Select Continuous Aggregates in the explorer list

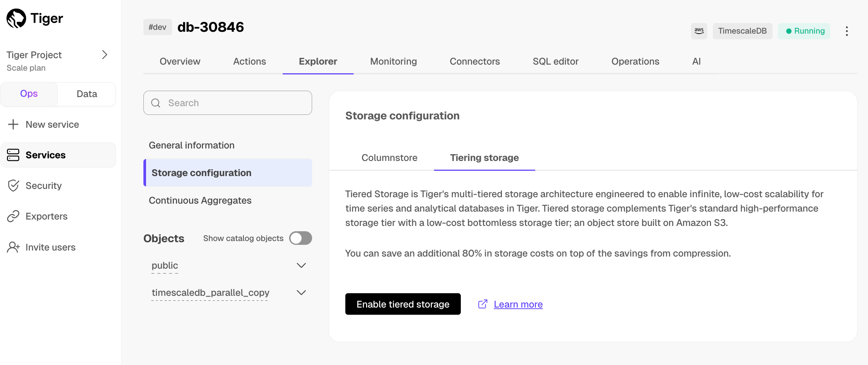coord(200,200)
